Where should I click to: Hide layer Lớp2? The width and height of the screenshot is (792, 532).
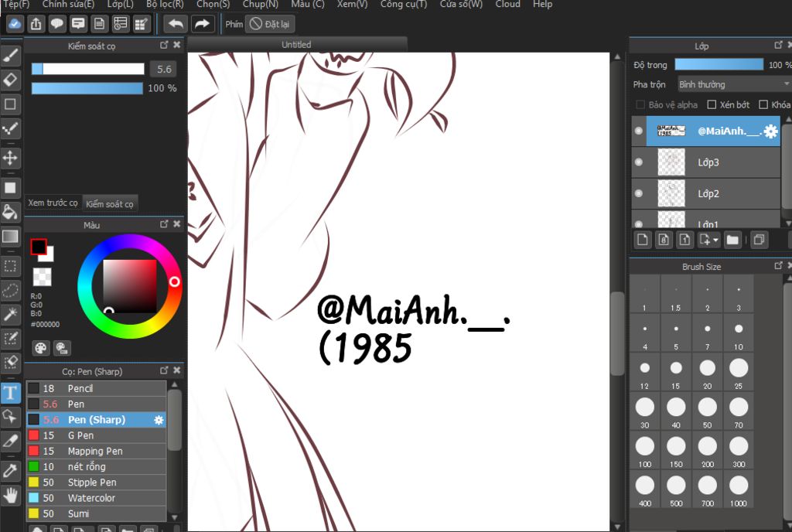click(x=639, y=193)
